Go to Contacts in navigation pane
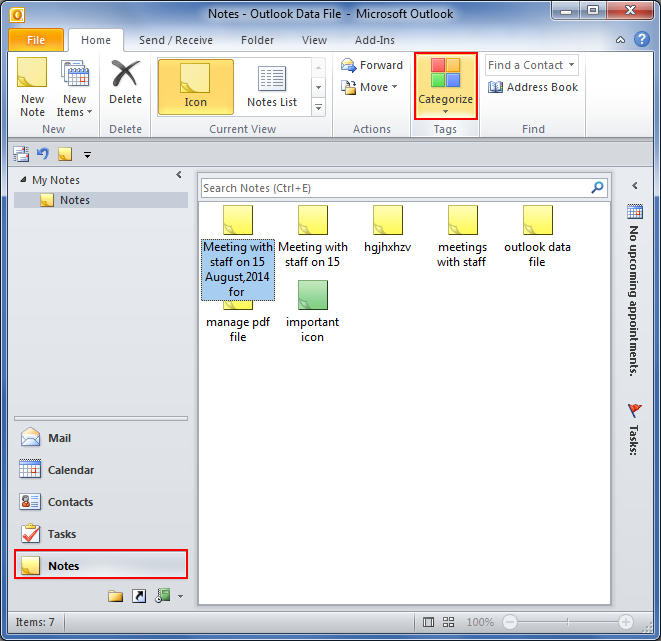 click(101, 502)
